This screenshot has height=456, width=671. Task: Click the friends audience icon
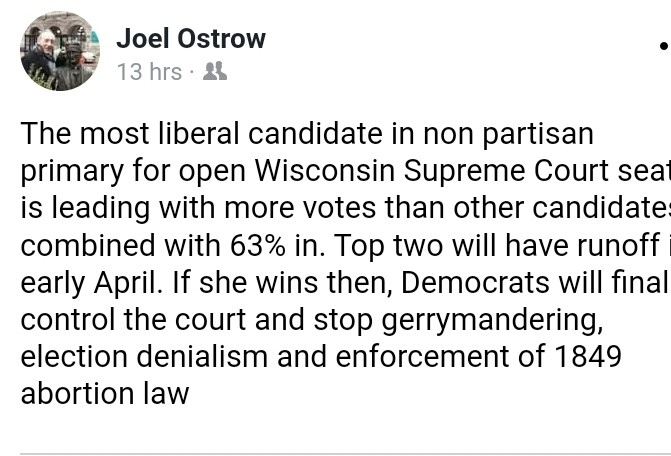[x=215, y=71]
